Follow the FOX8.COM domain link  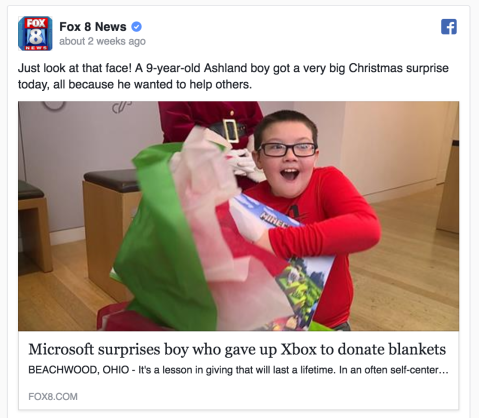pos(53,396)
